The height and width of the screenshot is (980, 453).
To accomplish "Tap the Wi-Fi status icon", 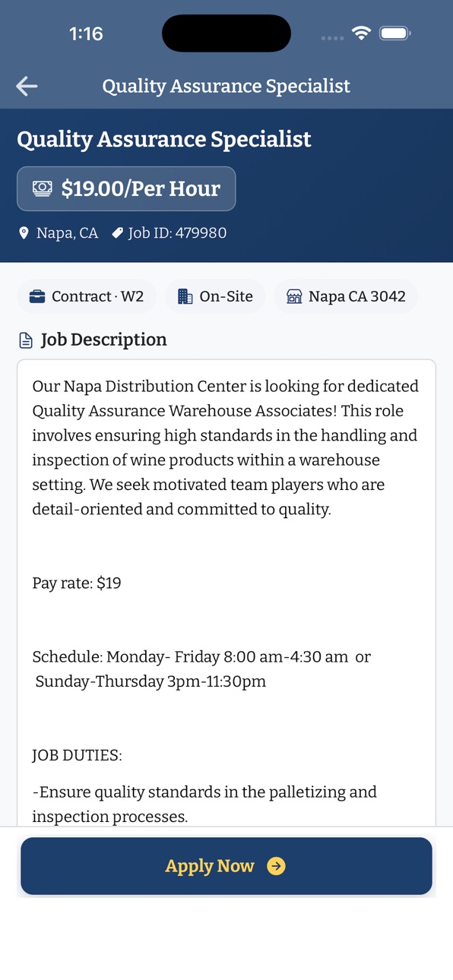I will pyautogui.click(x=361, y=33).
